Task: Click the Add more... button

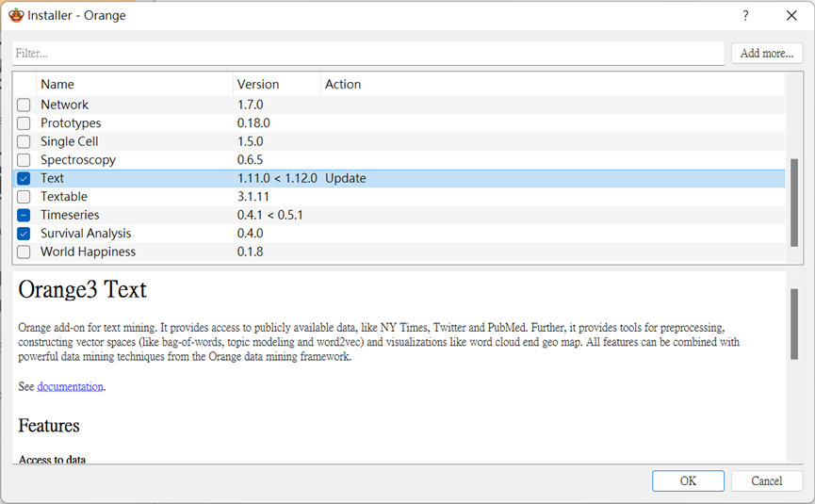Action: point(767,53)
